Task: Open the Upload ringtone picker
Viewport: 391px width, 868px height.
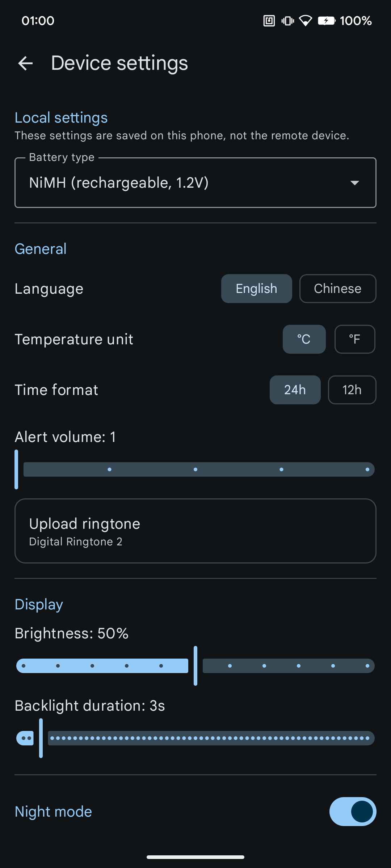Action: (195, 531)
